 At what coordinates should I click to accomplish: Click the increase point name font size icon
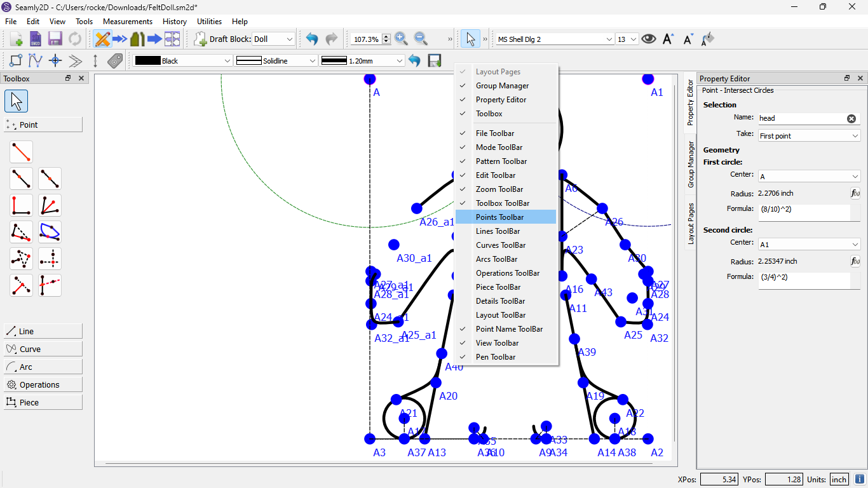pos(668,39)
